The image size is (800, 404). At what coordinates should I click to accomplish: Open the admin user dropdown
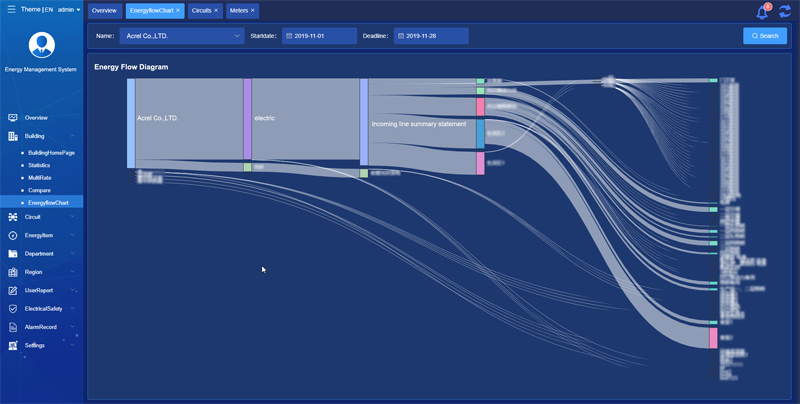click(x=69, y=9)
